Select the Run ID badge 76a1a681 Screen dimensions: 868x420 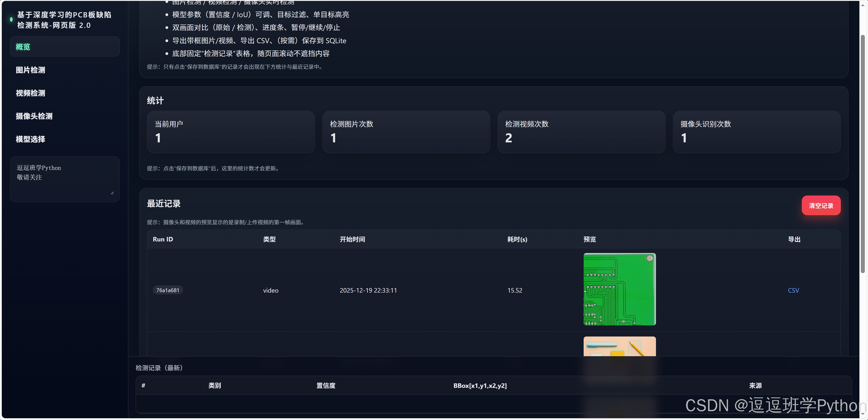168,290
